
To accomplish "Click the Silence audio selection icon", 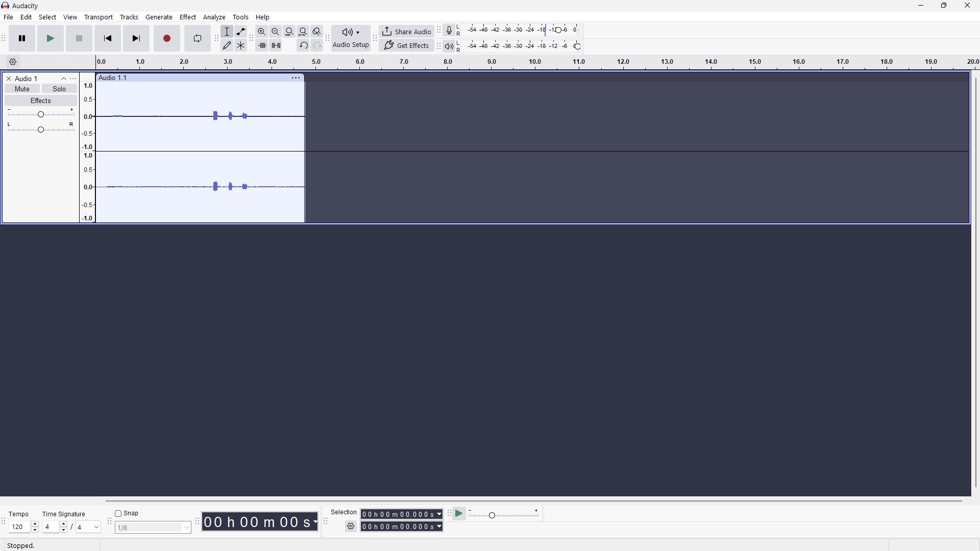I will [276, 45].
